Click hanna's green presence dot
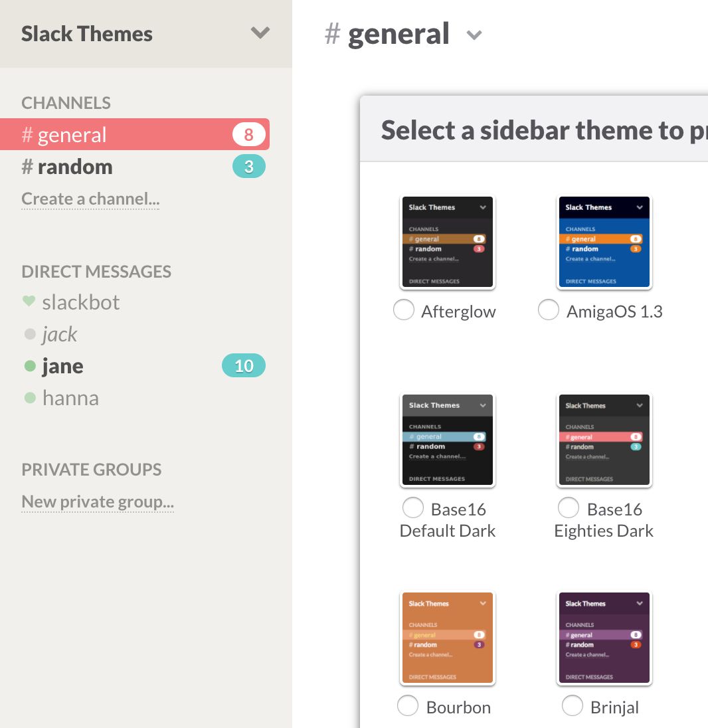Viewport: 708px width, 728px height. point(29,398)
